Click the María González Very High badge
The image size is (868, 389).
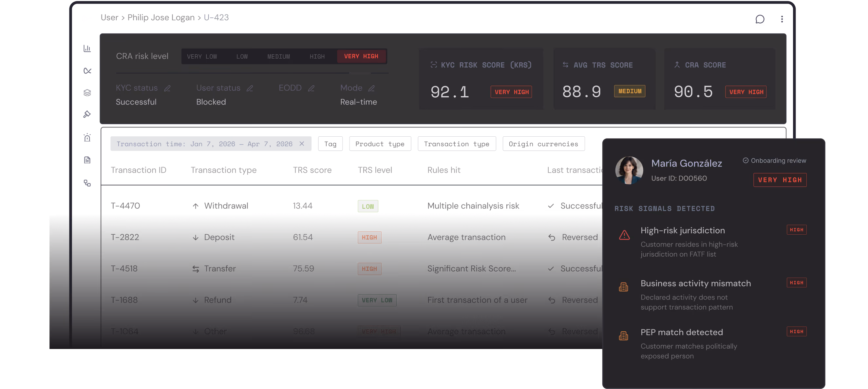pyautogui.click(x=780, y=180)
